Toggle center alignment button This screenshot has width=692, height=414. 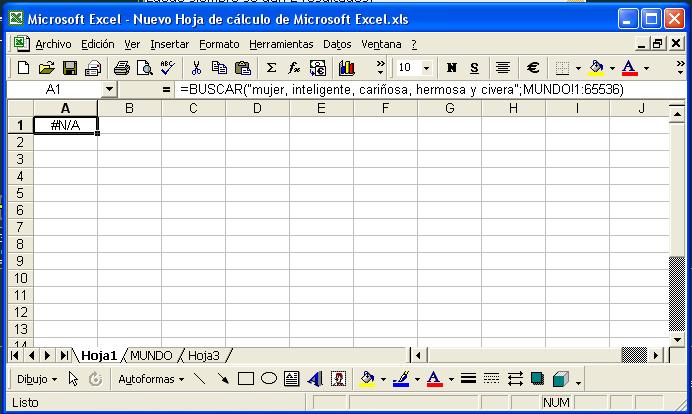point(503,68)
